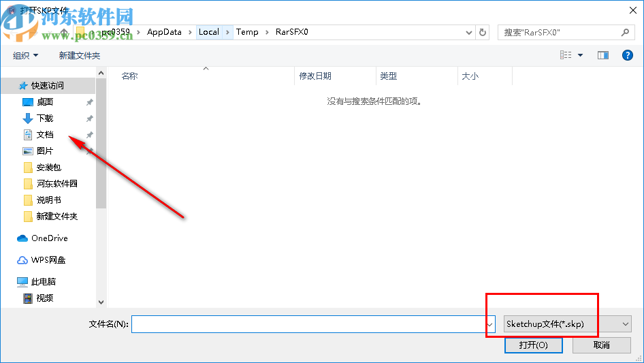Click the 打开(O) button
This screenshot has width=644, height=363.
coord(534,345)
